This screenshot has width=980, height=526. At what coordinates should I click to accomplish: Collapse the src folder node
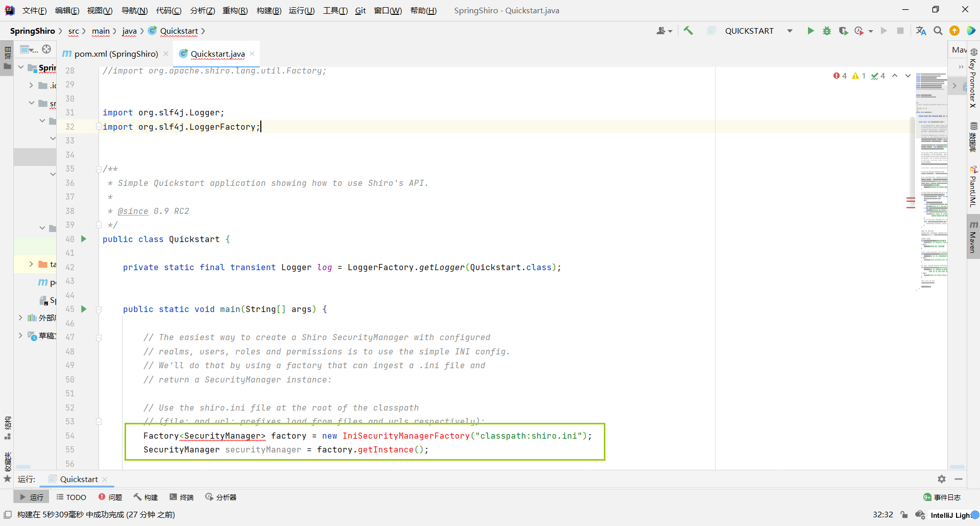(31, 103)
